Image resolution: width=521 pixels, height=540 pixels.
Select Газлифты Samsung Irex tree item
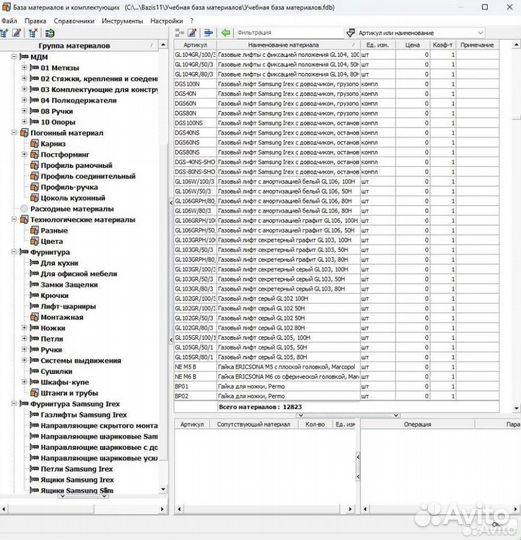(x=84, y=415)
